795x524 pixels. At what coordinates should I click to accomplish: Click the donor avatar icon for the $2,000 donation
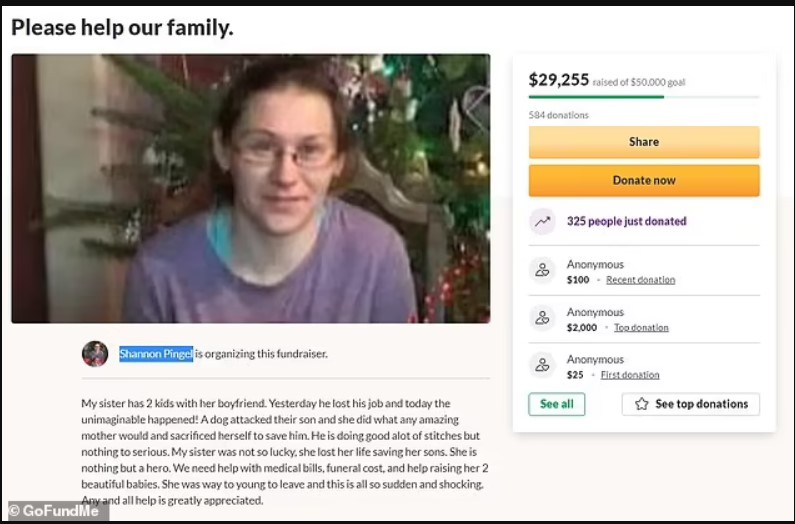(x=542, y=318)
